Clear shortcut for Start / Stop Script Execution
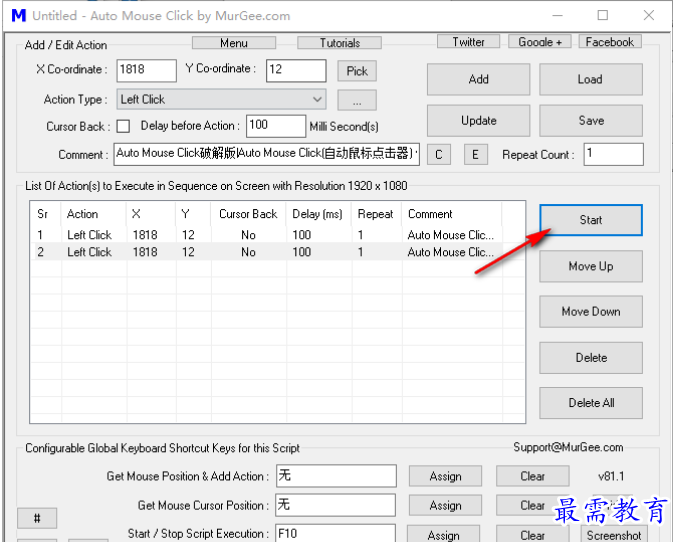The image size is (676, 542). click(x=532, y=535)
